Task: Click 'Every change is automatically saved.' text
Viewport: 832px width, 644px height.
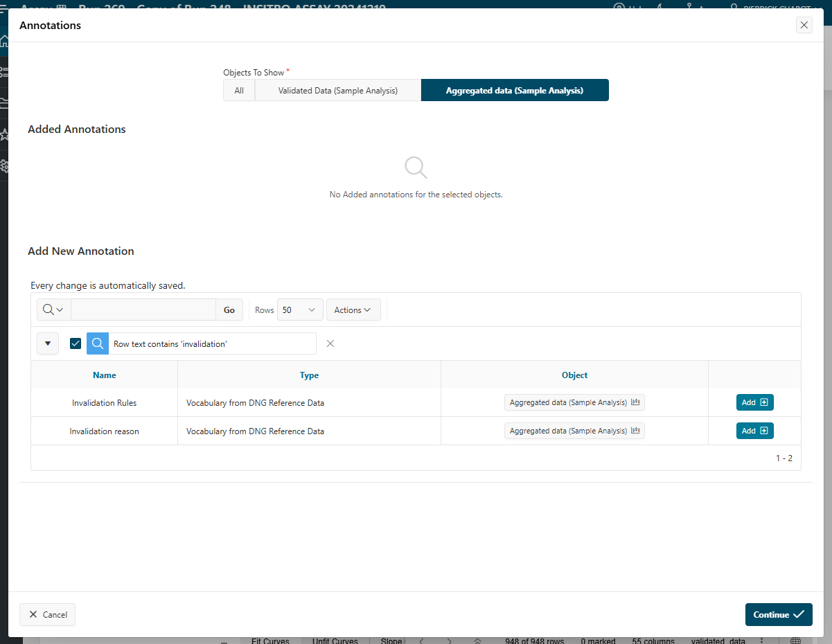Action: [x=108, y=285]
